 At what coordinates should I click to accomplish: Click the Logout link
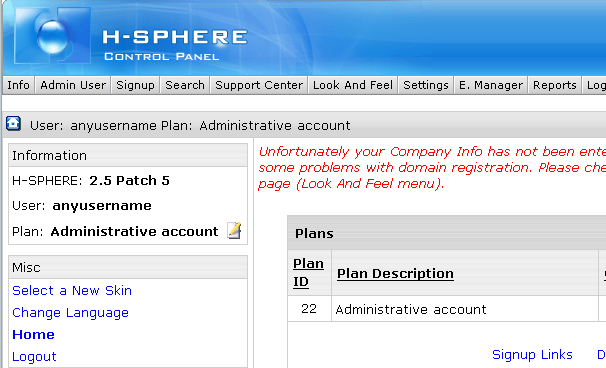click(x=34, y=357)
